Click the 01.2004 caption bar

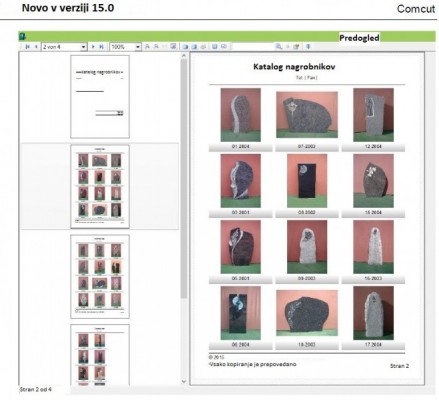click(x=240, y=147)
